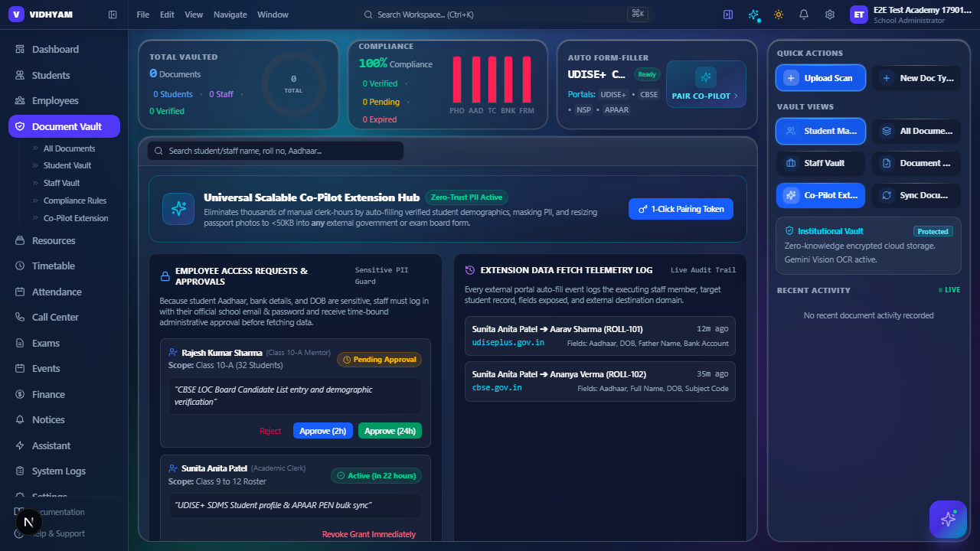The width and height of the screenshot is (980, 551).
Task: Generate 1-Click Pairing Token
Action: click(x=681, y=209)
